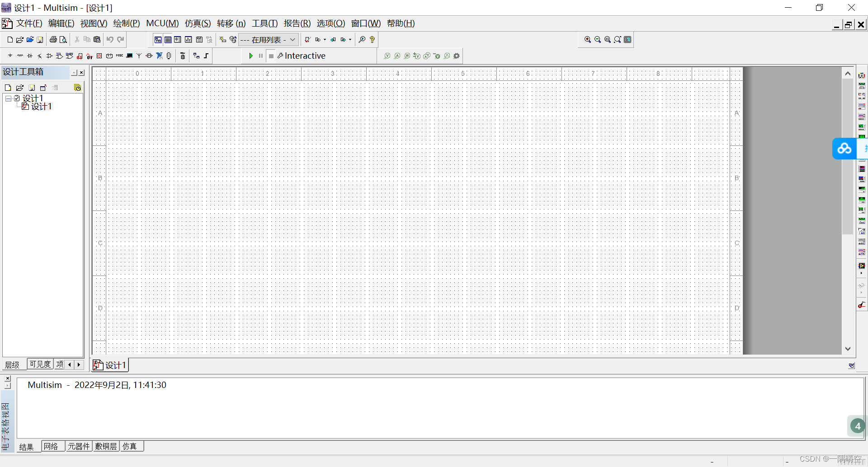The width and height of the screenshot is (868, 467).
Task: Toggle SPICE netlist viewer
Action: 178,40
